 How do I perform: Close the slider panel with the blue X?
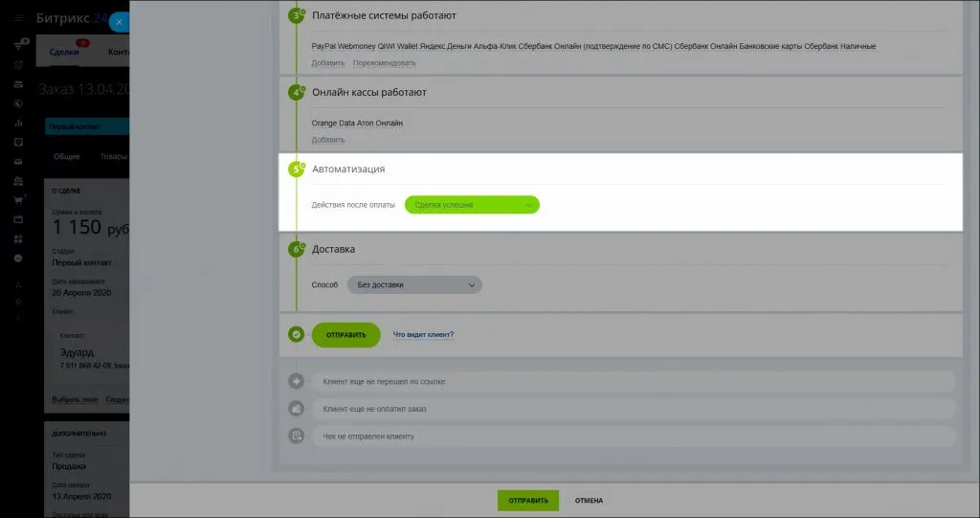(x=119, y=21)
